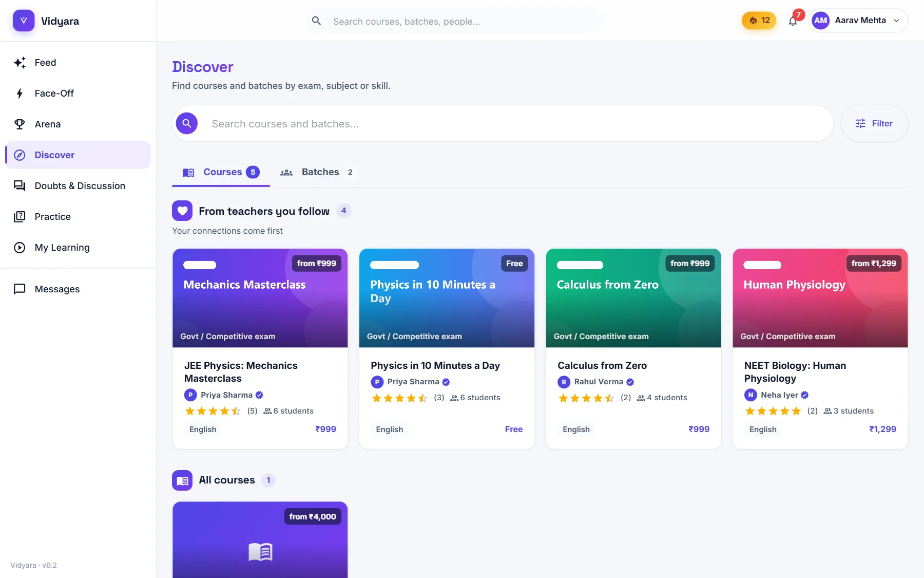Open the Physics in 10 Minutes blue cover
This screenshot has width=924, height=578.
coord(447,299)
